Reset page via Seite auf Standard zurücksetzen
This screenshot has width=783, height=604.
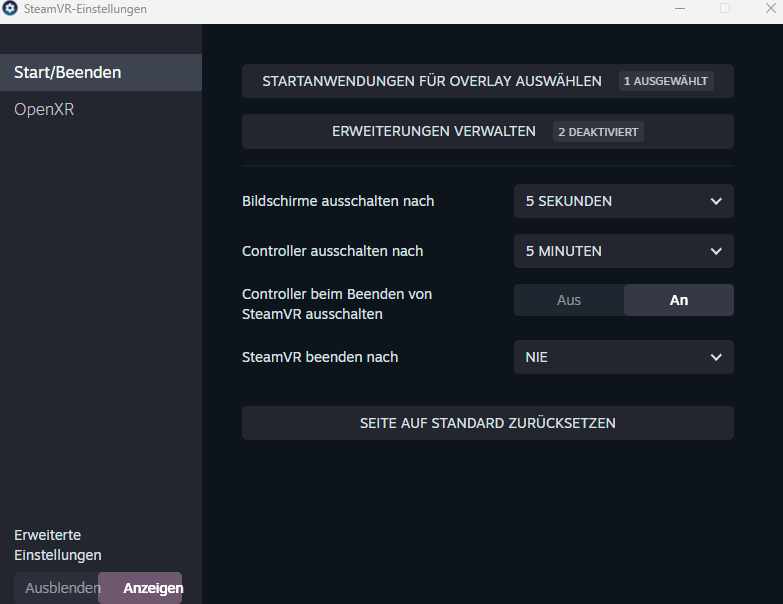point(488,423)
